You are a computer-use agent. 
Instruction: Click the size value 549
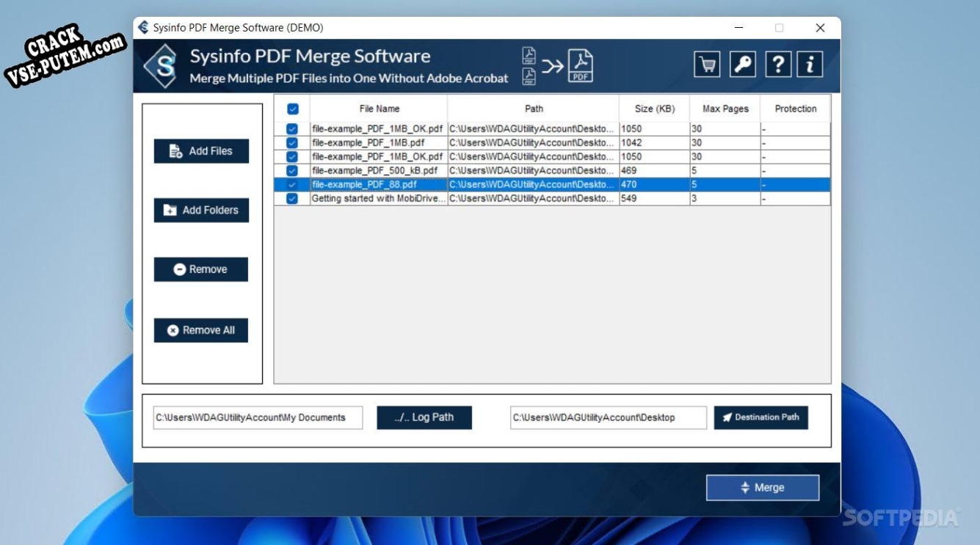click(629, 199)
